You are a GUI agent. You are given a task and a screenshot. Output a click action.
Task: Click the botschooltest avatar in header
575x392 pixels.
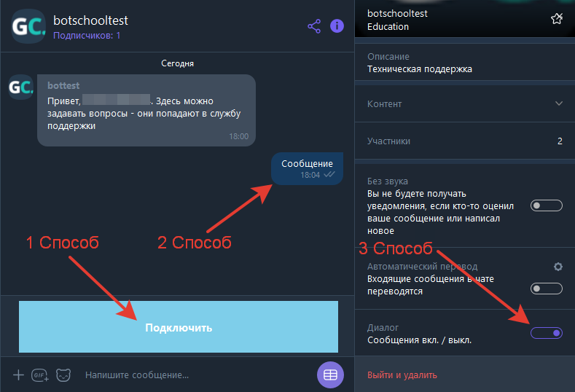26,26
